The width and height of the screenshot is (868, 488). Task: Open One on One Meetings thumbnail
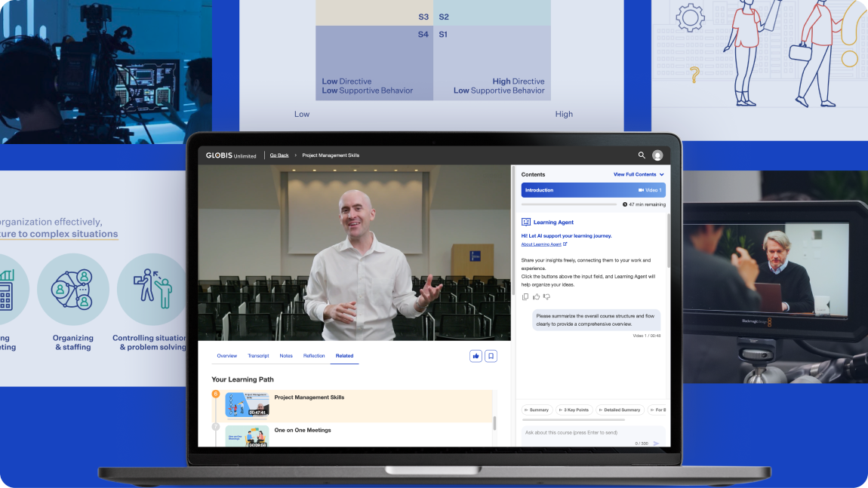[x=247, y=436]
